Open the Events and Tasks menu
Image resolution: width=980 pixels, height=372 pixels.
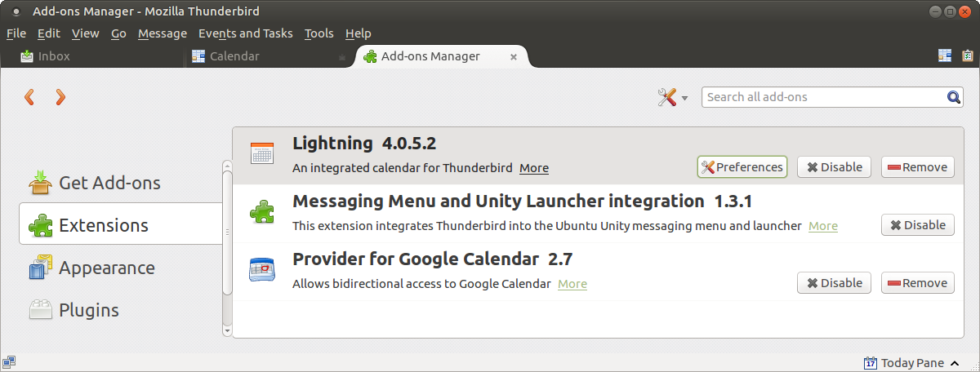(245, 33)
